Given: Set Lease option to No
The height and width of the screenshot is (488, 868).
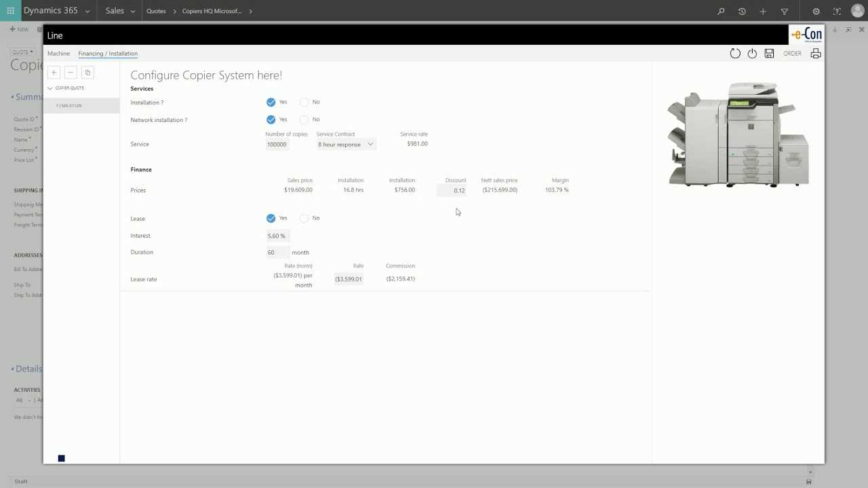Looking at the screenshot, I should pos(304,218).
